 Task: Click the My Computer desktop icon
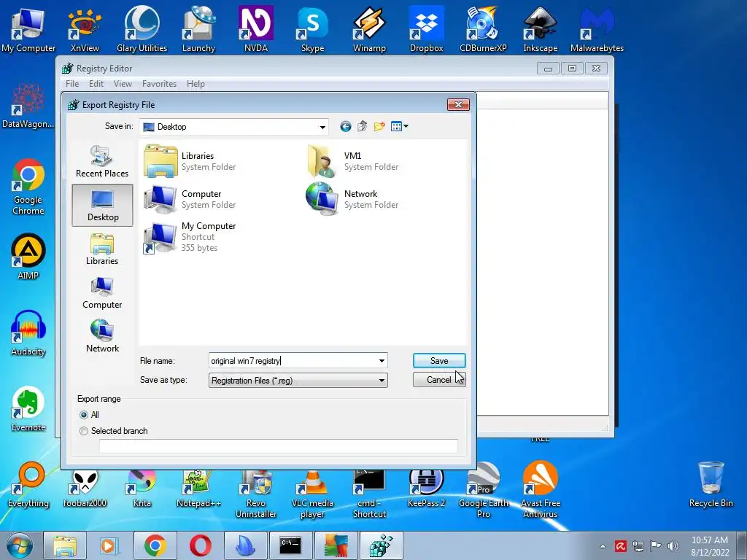[x=28, y=29]
